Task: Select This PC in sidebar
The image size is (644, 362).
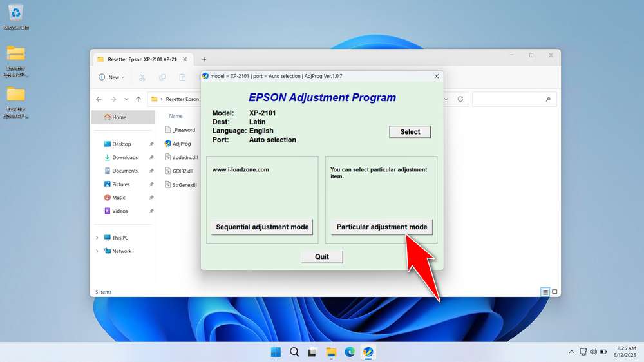Action: coord(120,238)
